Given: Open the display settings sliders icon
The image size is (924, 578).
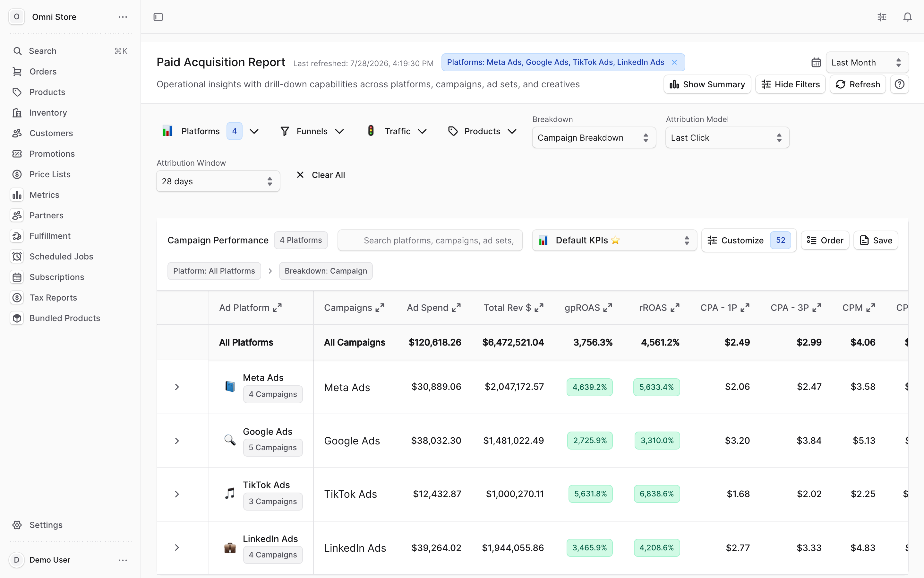Looking at the screenshot, I should click(882, 17).
